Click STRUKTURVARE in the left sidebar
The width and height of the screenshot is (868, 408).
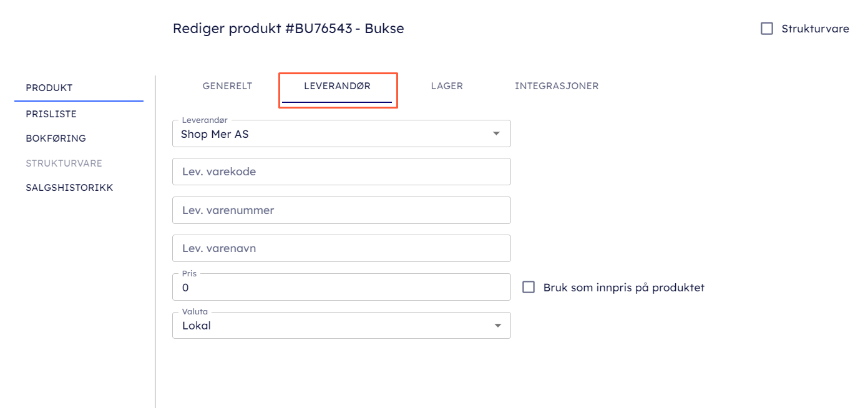(x=64, y=163)
